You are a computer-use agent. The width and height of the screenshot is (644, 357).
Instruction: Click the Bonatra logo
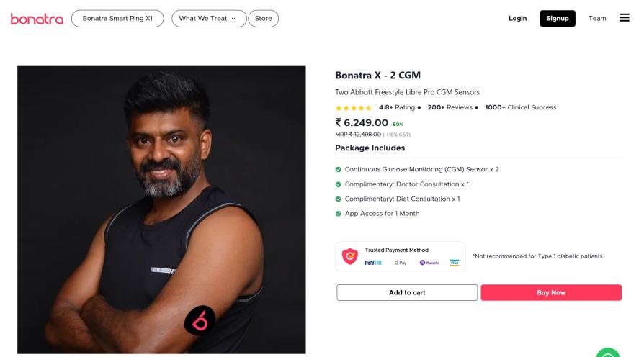[x=37, y=19]
